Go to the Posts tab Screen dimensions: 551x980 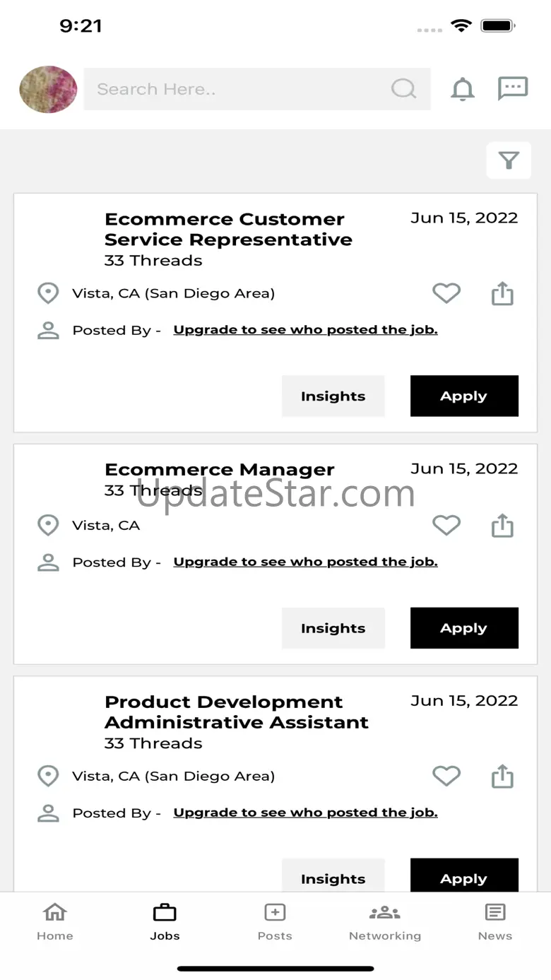click(275, 921)
